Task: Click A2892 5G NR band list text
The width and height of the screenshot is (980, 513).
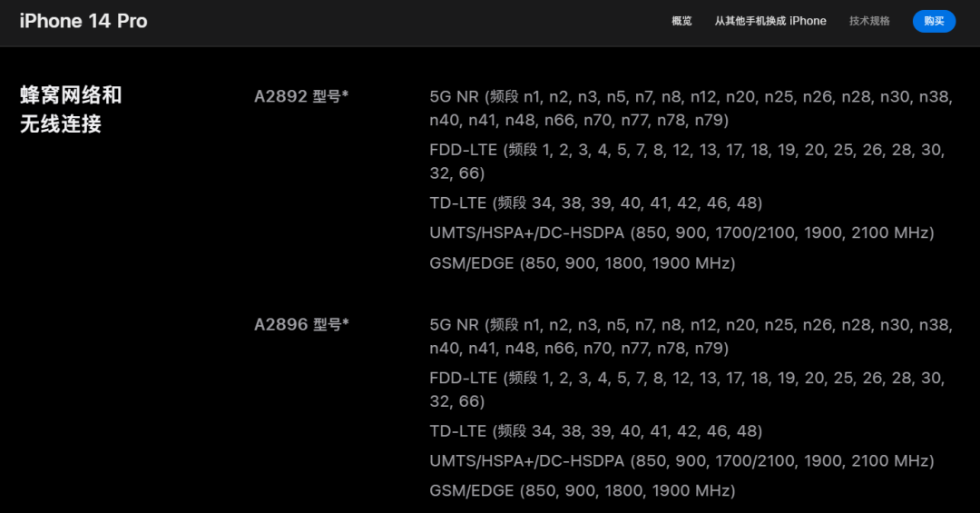Action: pos(691,108)
